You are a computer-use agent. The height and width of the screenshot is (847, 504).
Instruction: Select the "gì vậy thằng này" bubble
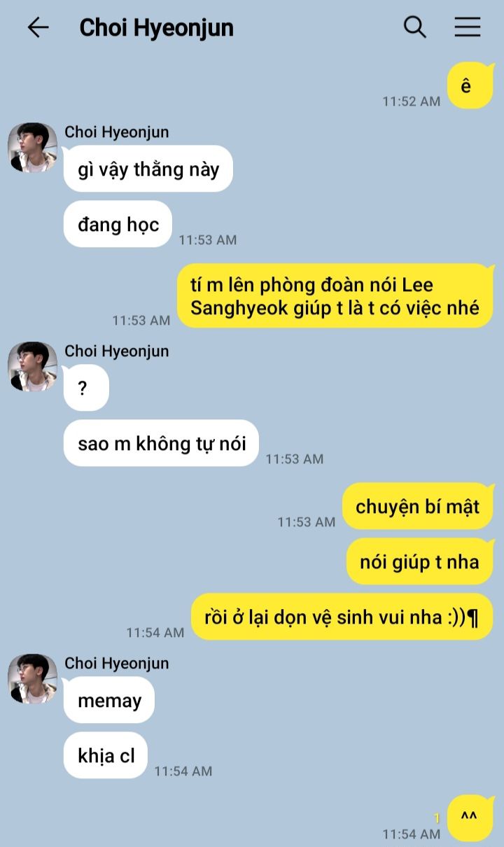coord(148,169)
